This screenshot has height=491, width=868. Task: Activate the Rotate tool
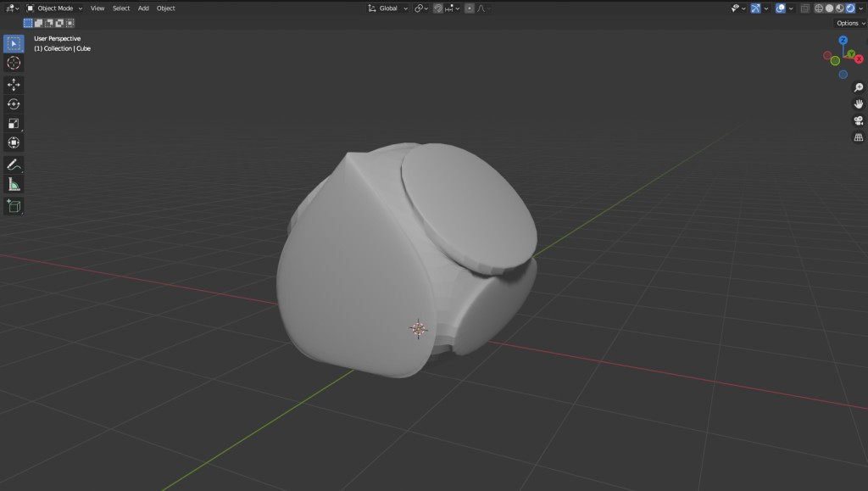point(14,104)
